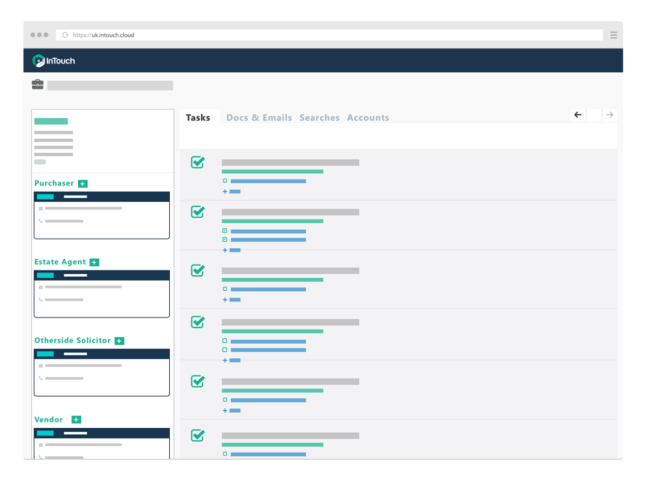This screenshot has width=647, height=480.
Task: Click the blue plus add link in the third task
Action: click(231, 300)
